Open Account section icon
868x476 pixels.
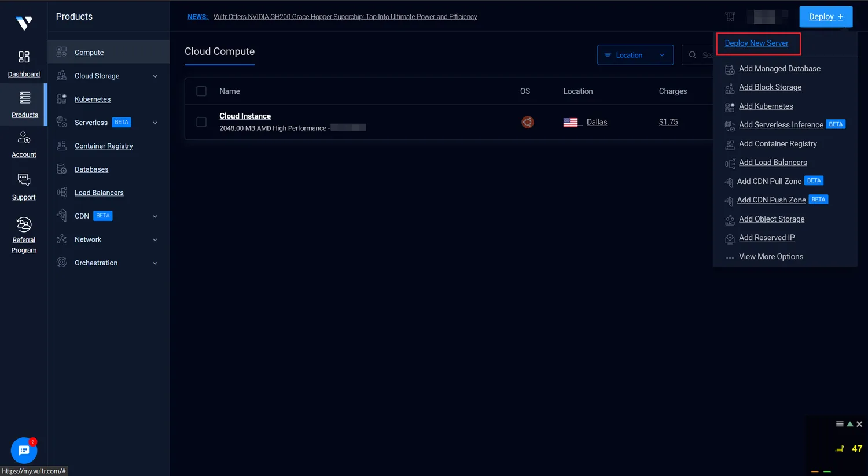point(24,138)
